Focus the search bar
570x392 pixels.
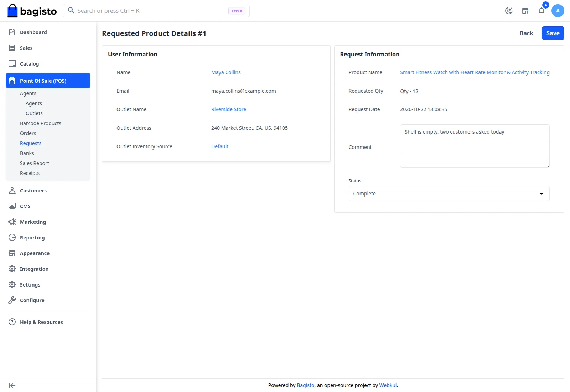point(156,11)
